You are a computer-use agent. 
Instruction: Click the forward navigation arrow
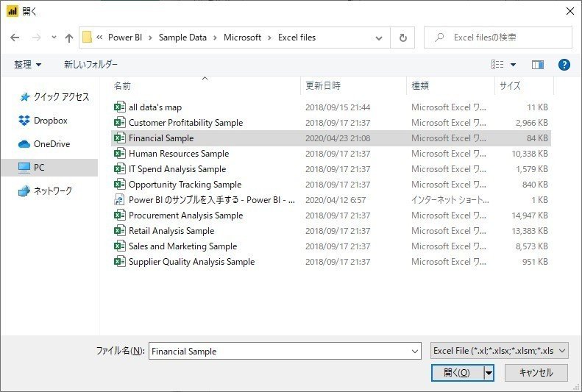(36, 38)
